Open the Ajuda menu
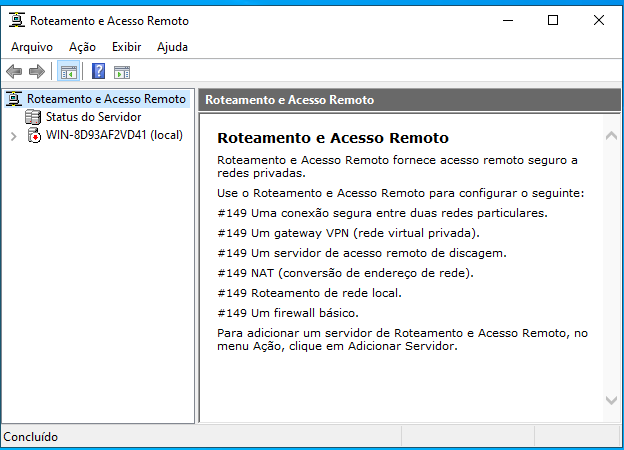 (x=172, y=47)
